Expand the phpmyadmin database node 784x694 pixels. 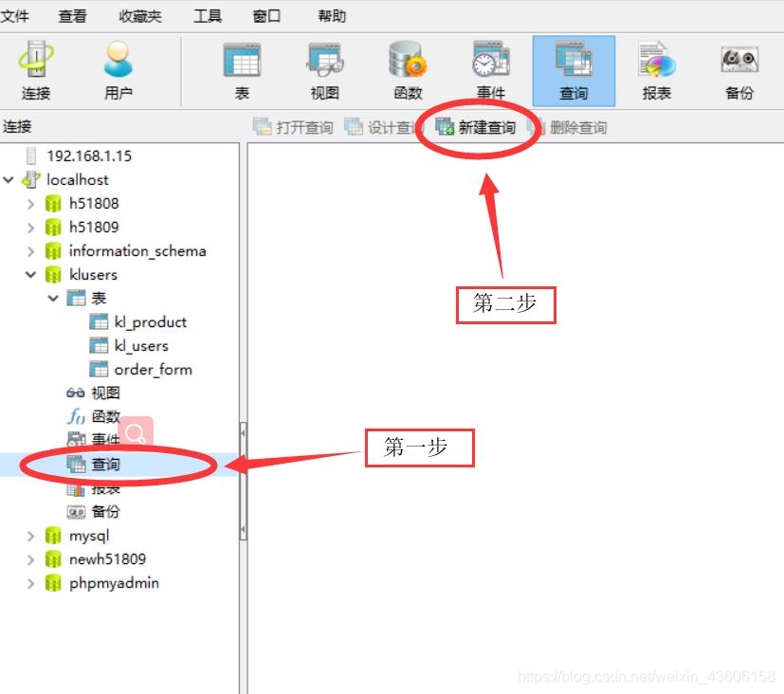[31, 582]
